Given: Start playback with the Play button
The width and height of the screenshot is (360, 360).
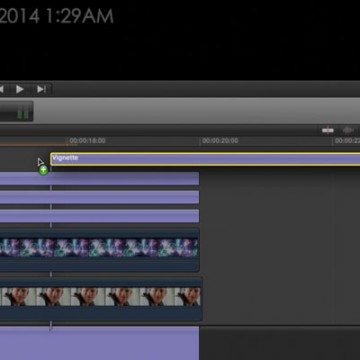Looking at the screenshot, I should (20, 89).
